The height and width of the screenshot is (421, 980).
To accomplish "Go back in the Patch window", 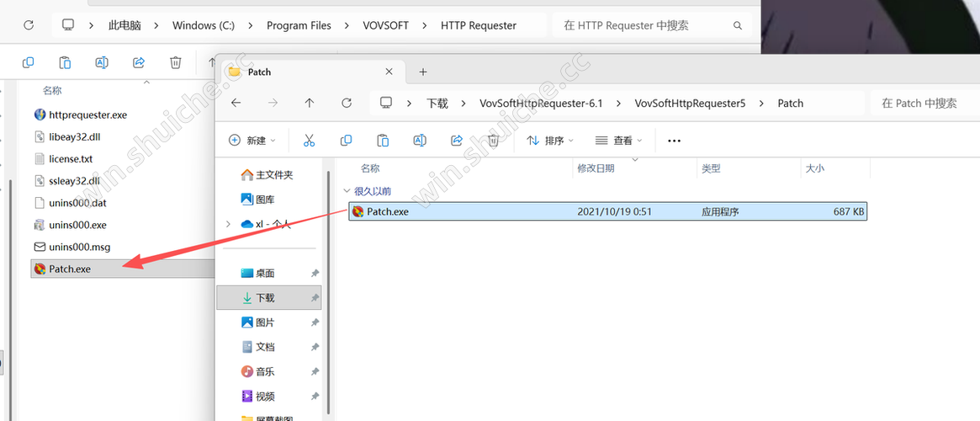I will pos(236,104).
